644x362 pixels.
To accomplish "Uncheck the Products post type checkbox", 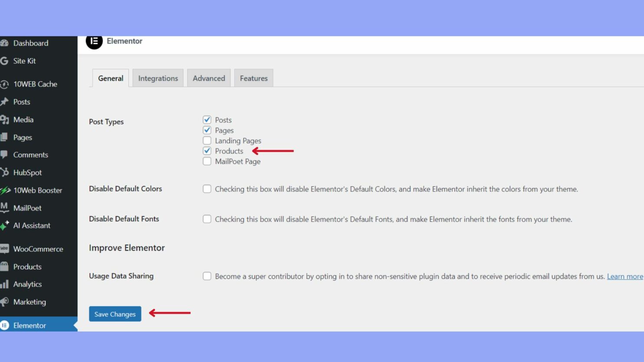I will [207, 151].
